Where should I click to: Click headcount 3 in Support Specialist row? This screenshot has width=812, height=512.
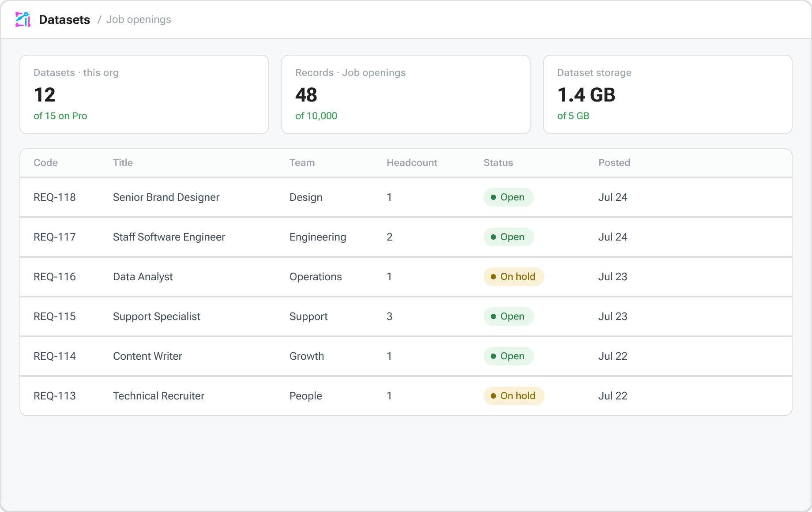(x=389, y=316)
